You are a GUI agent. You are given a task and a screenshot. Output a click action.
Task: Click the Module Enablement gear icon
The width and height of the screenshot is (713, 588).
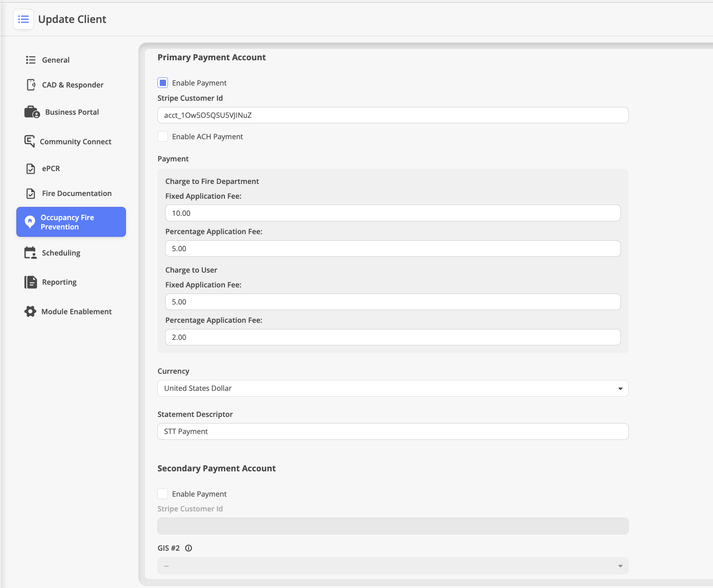30,311
